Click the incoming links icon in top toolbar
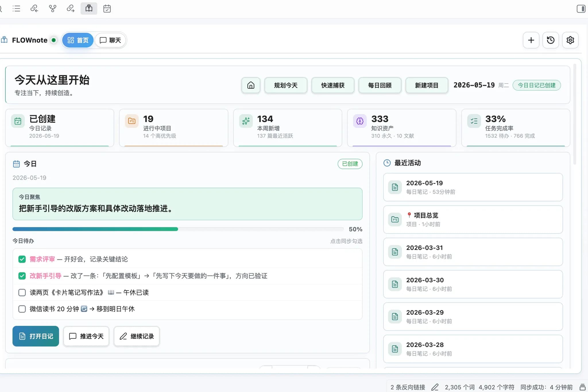588x392 pixels. click(x=34, y=9)
